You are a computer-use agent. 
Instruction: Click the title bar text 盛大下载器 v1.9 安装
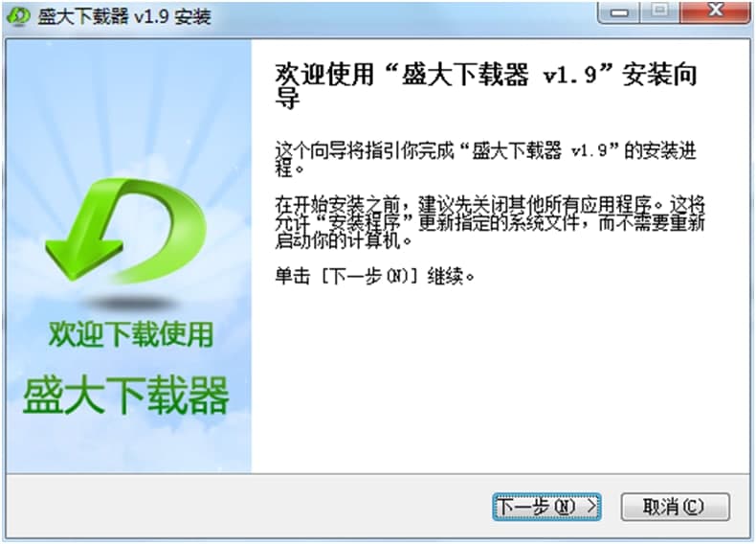[124, 16]
